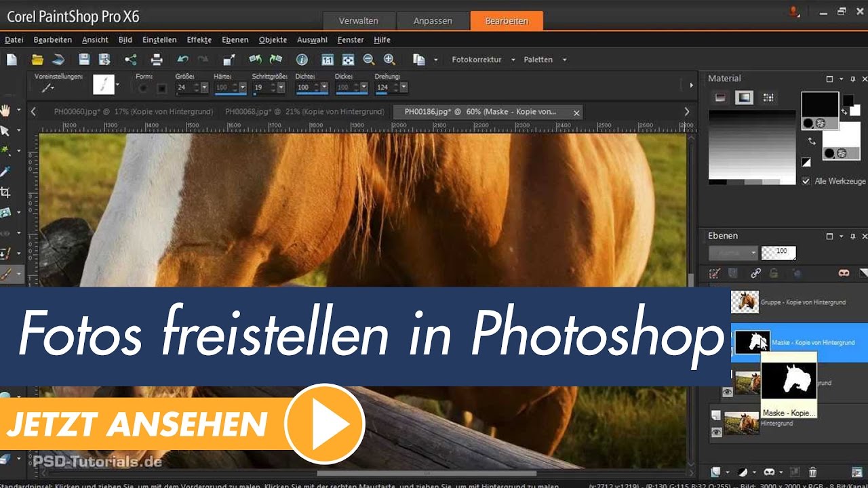The image size is (868, 488).
Task: Open the new layer dropdown arrow in Ebenen panel
Action: [727, 472]
